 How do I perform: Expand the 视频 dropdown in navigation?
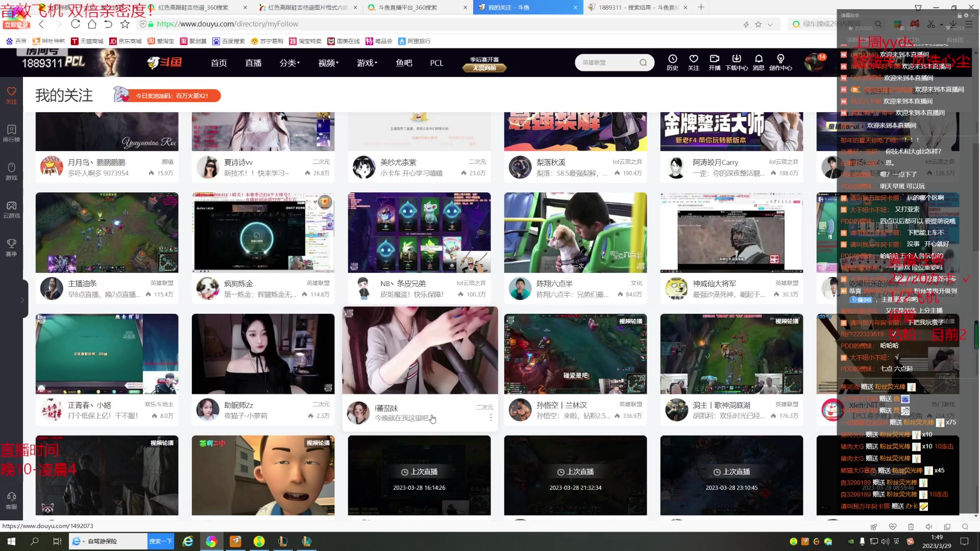pos(328,63)
